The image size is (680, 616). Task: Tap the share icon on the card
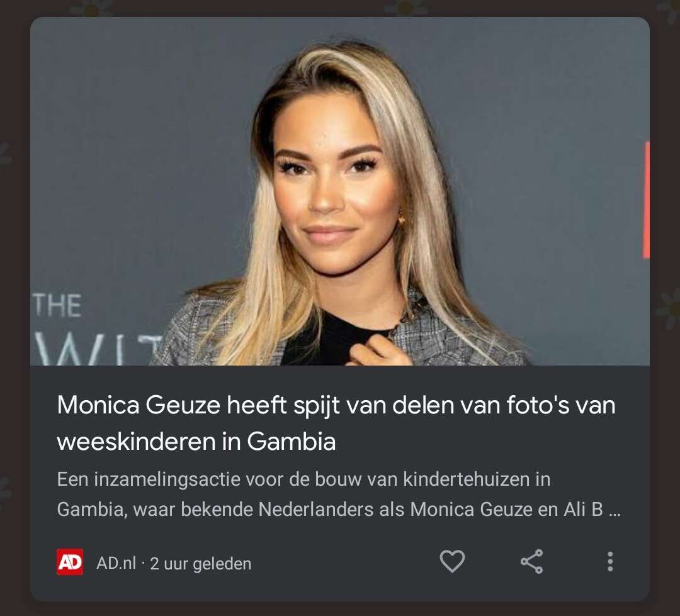(531, 561)
